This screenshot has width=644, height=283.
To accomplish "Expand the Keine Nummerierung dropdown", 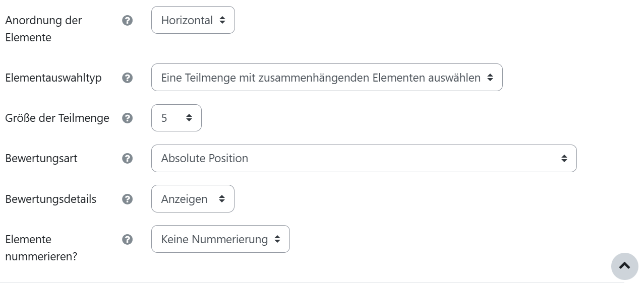I will (x=220, y=239).
